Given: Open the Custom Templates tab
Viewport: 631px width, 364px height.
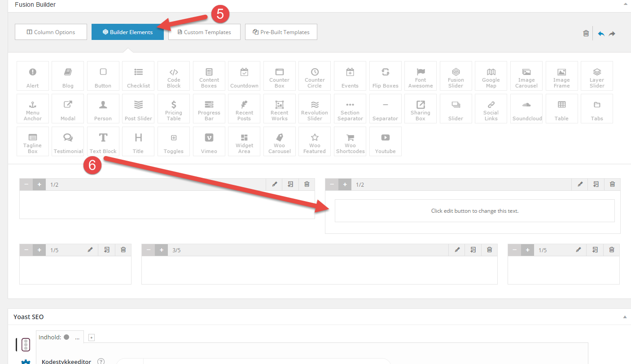Looking at the screenshot, I should [x=204, y=32].
